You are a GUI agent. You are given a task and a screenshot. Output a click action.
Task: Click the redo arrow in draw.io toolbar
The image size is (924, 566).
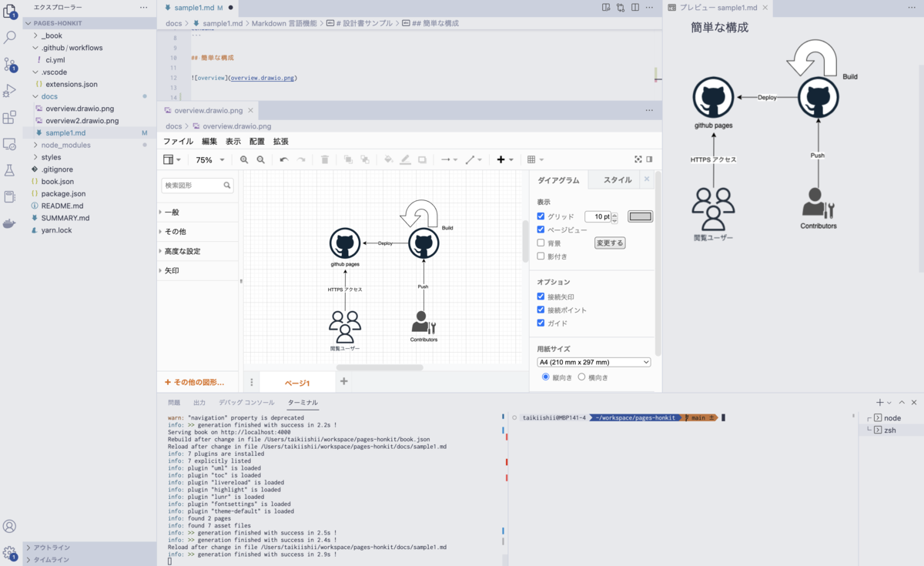click(301, 159)
